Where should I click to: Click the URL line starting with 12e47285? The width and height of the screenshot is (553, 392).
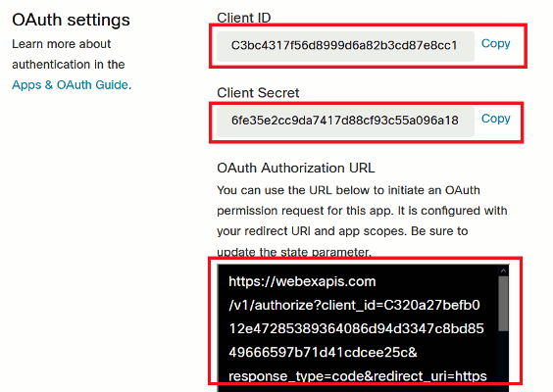(356, 329)
